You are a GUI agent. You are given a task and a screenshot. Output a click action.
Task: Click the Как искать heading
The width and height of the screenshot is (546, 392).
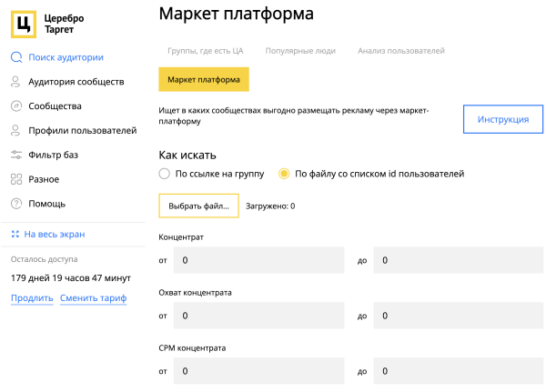(x=187, y=155)
